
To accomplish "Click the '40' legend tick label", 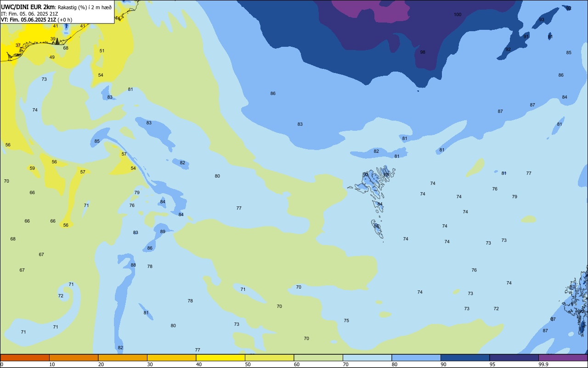I will (x=199, y=364).
